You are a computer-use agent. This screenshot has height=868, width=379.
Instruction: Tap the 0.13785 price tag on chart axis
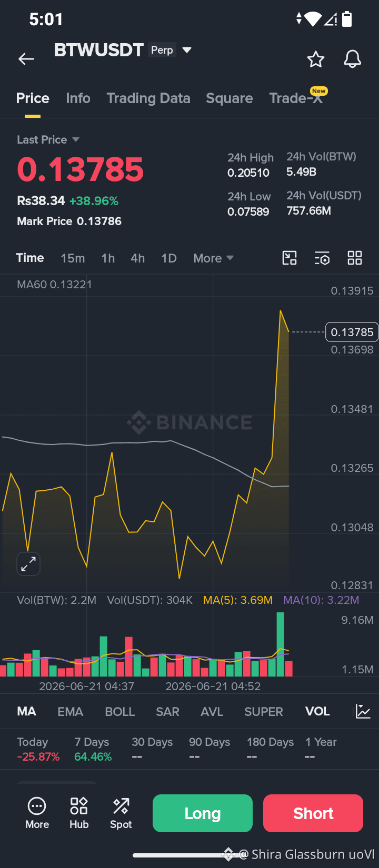point(352,332)
